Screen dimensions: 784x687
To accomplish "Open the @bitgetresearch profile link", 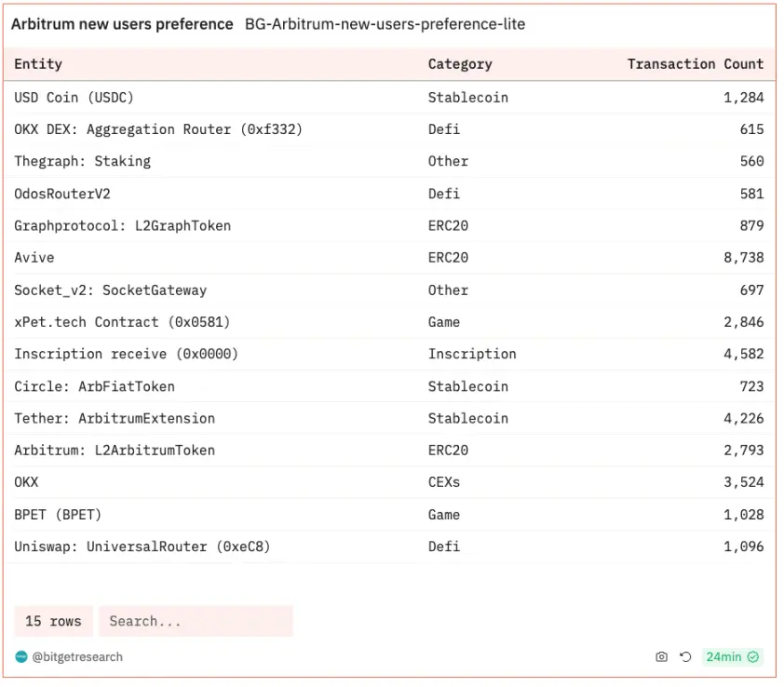I will (x=77, y=656).
